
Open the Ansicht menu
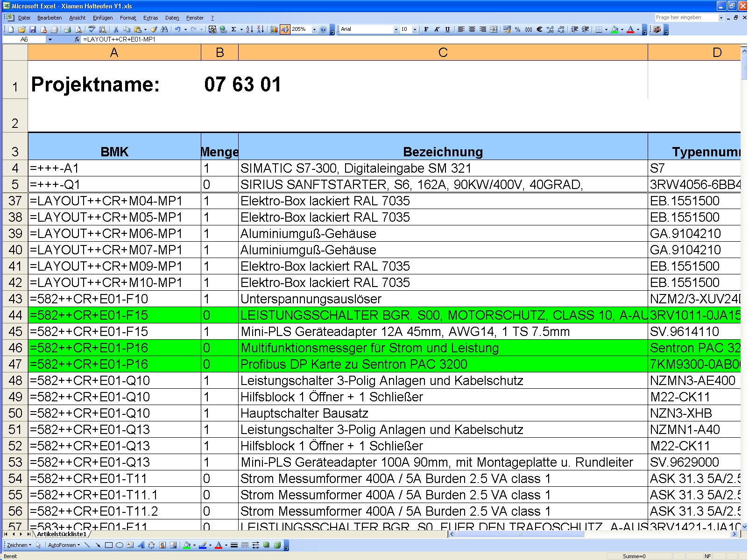pyautogui.click(x=78, y=18)
